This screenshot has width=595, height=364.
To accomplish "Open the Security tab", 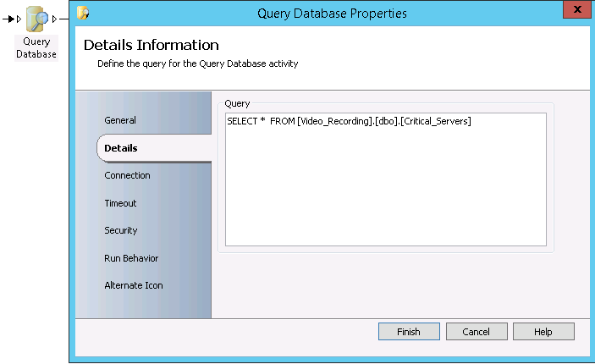I will coord(121,230).
